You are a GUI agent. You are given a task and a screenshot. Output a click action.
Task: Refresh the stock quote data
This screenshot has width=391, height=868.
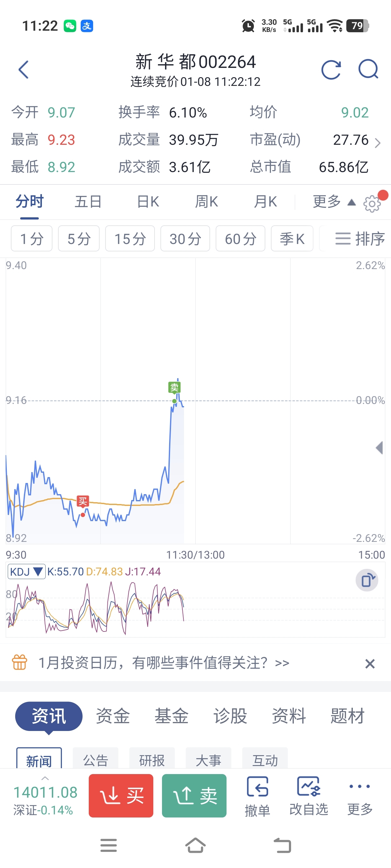(331, 70)
